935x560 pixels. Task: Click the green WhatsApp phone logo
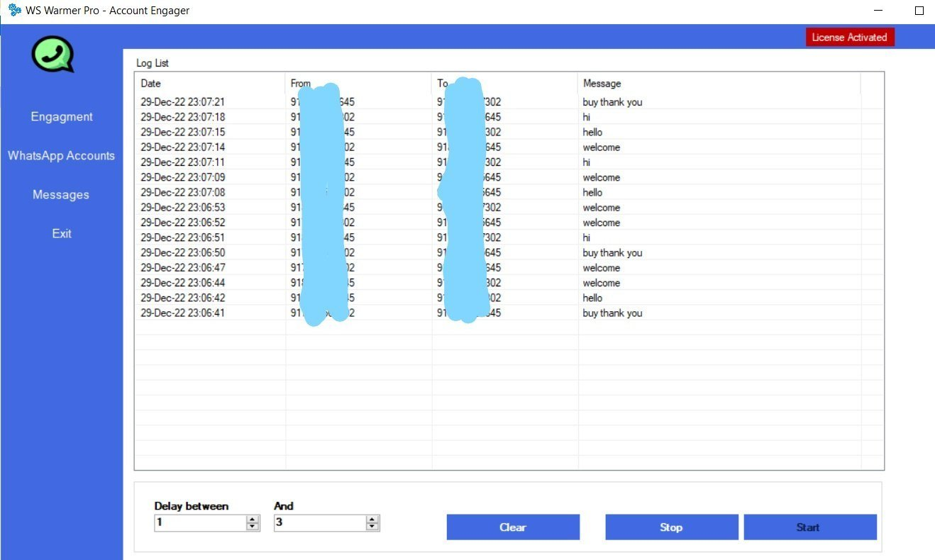[x=52, y=55]
